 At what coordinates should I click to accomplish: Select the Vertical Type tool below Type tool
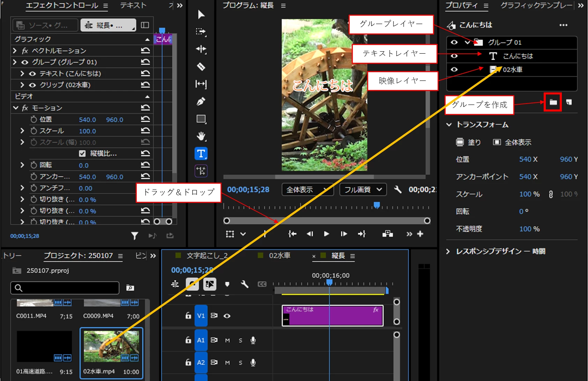(201, 171)
